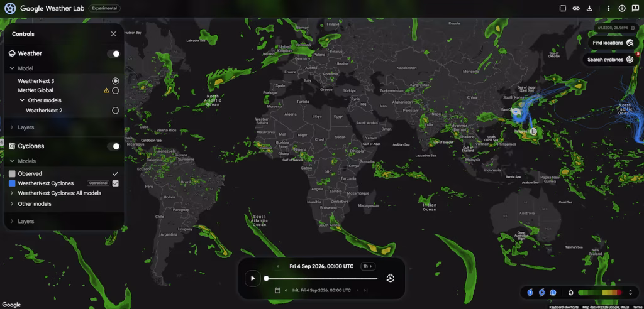Copy the share link via chain icon
Screen dimensions: 644x309
click(576, 8)
